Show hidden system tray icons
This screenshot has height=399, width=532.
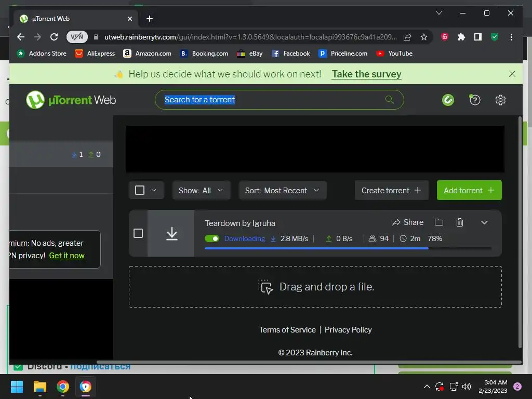427,387
